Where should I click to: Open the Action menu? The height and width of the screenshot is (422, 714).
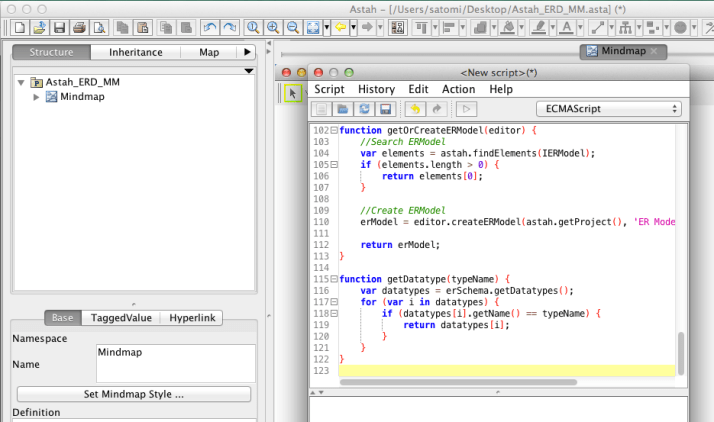tap(458, 89)
